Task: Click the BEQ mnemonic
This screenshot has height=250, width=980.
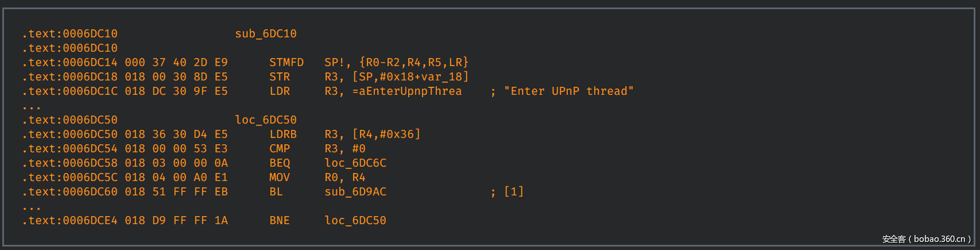Action: [x=280, y=163]
